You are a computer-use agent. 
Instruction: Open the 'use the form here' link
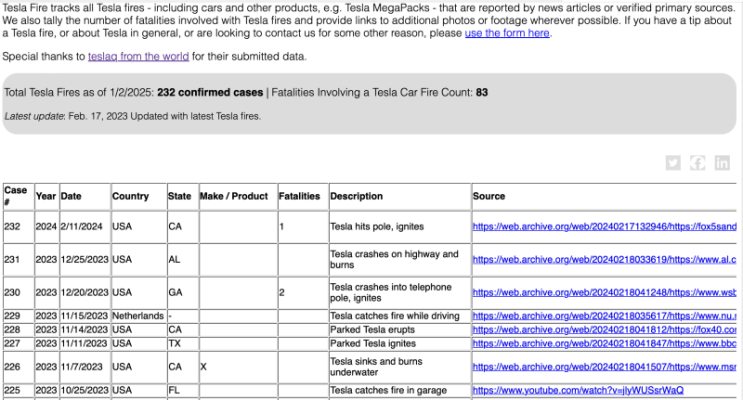coord(507,33)
